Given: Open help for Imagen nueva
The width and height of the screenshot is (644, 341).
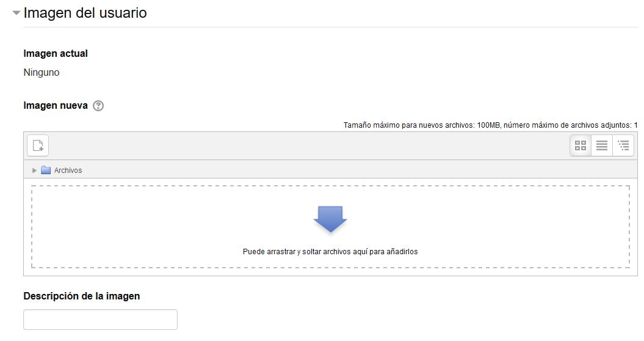Looking at the screenshot, I should (98, 106).
